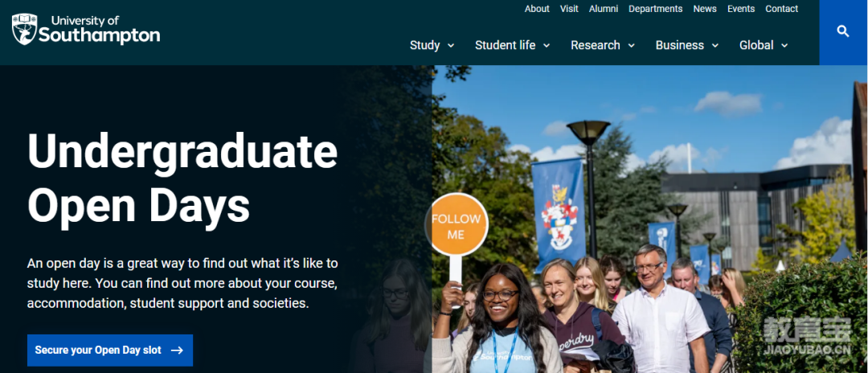
Task: Click the Southampton wordmark text in header
Action: click(99, 36)
